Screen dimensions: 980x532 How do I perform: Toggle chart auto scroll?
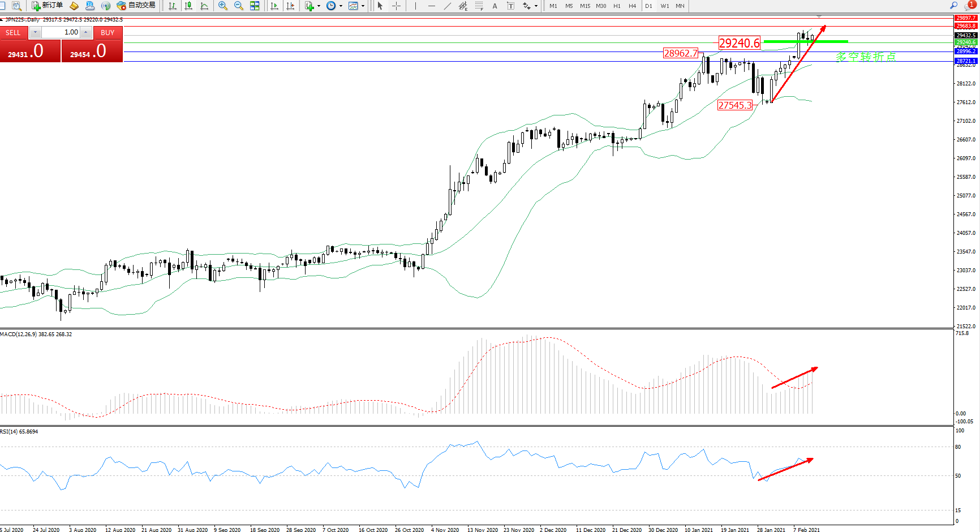pos(274,6)
